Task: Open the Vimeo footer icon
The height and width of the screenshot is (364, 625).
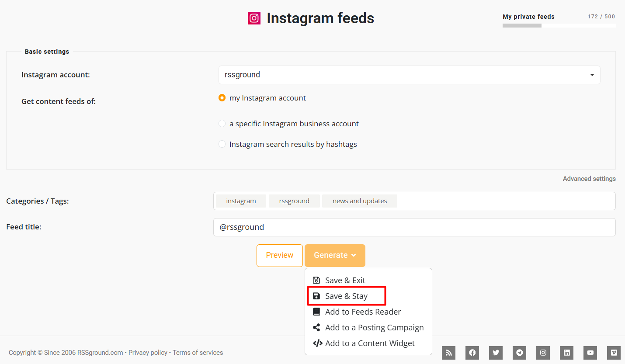Action: (614, 353)
